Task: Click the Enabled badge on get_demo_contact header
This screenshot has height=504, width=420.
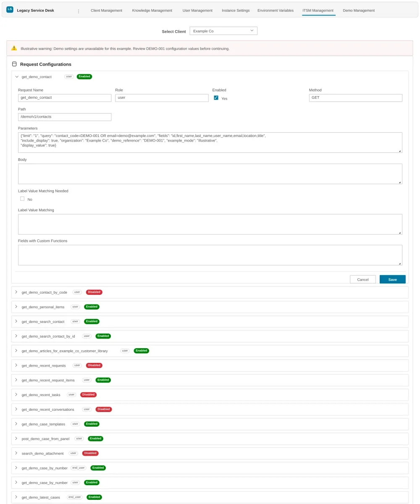Action: (x=84, y=77)
